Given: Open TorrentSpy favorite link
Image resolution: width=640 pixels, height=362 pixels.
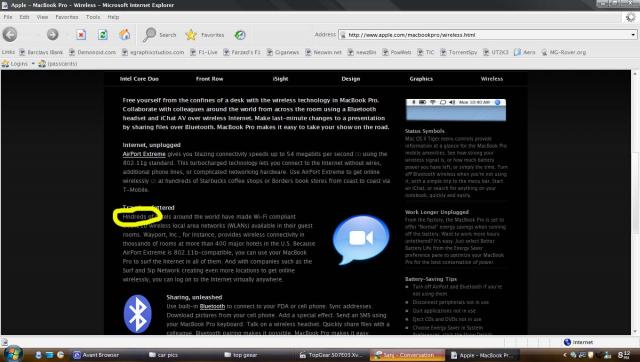Looking at the screenshot, I should click(x=458, y=52).
